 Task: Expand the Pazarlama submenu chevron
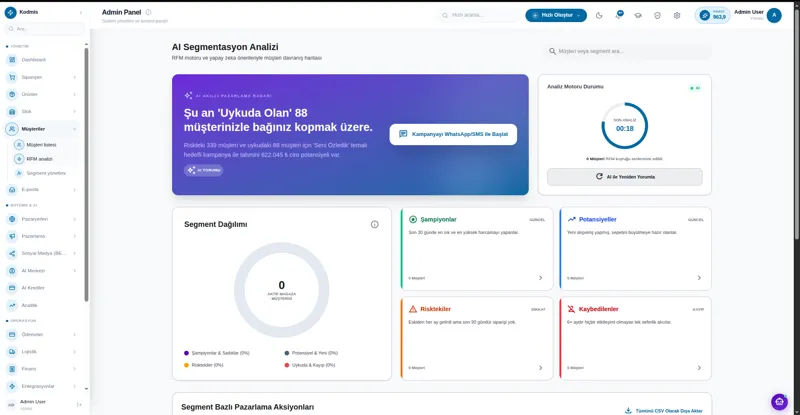pos(74,236)
